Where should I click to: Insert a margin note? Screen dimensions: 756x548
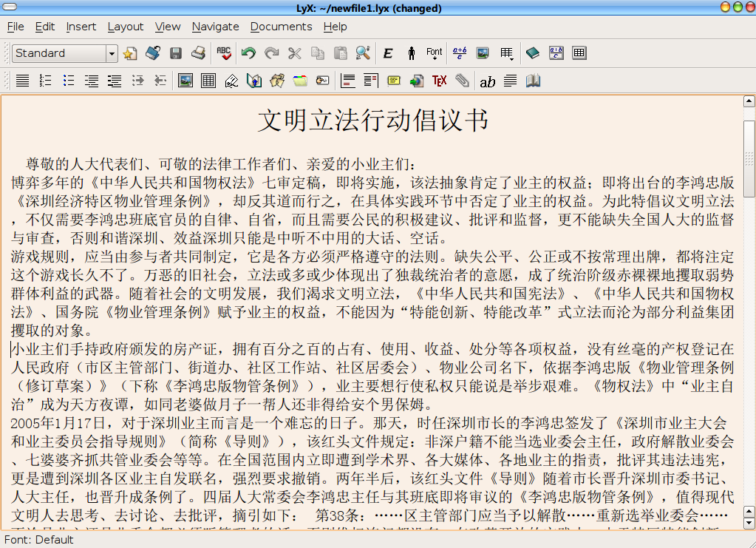pyautogui.click(x=371, y=81)
